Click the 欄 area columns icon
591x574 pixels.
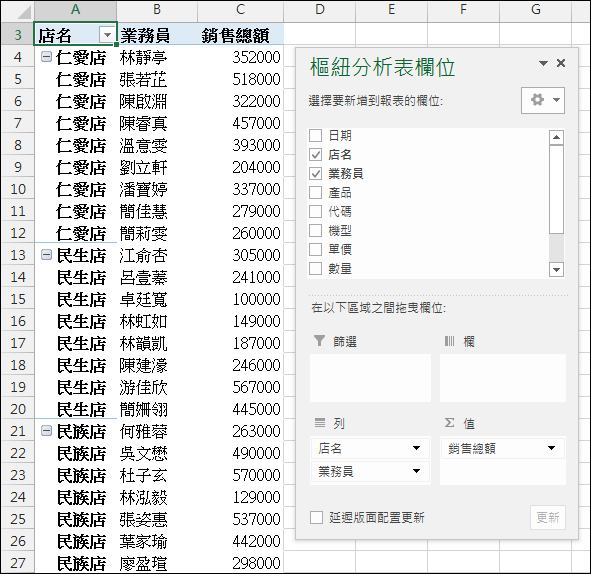(x=449, y=341)
